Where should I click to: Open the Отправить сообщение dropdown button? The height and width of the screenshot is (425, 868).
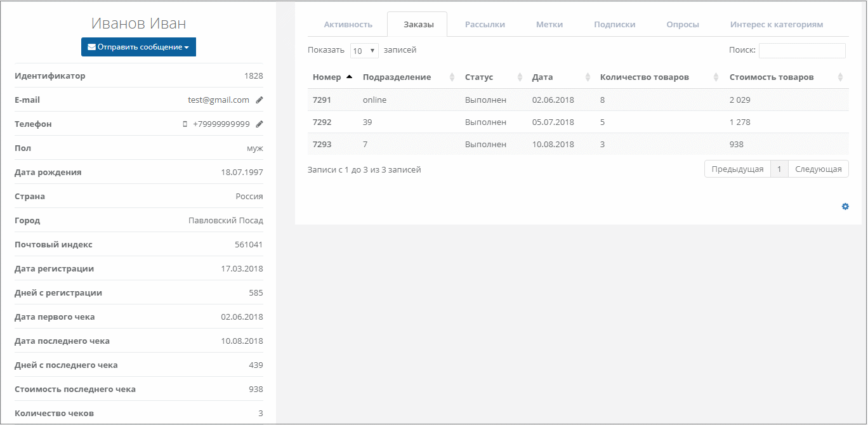[138, 47]
